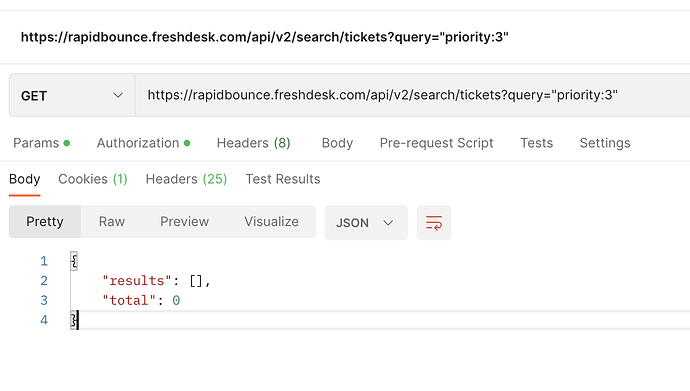Viewport: 690px width, 391px height.
Task: Click the request title URL text
Action: coord(264,37)
